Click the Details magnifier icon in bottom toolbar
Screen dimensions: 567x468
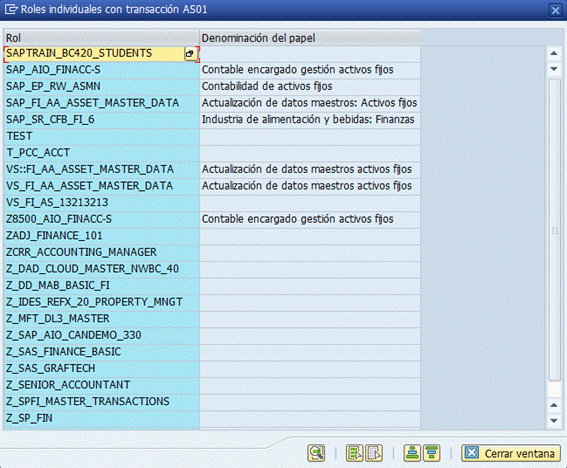[316, 453]
